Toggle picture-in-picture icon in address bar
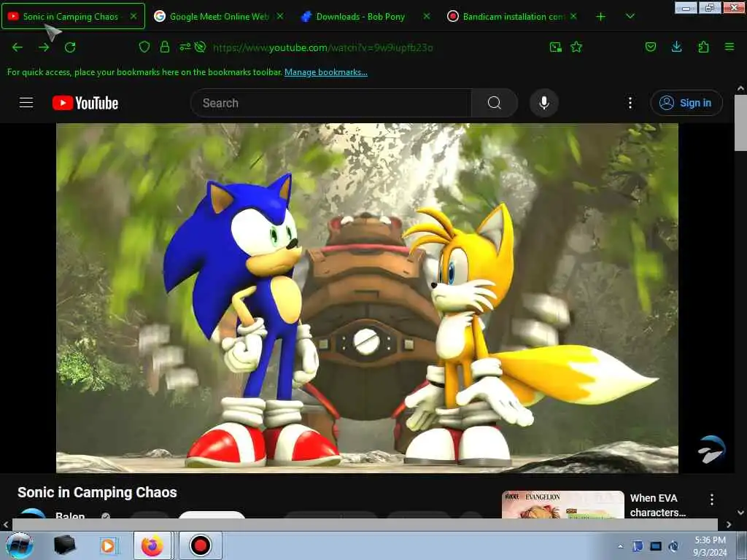Image resolution: width=747 pixels, height=560 pixels. pos(555,47)
